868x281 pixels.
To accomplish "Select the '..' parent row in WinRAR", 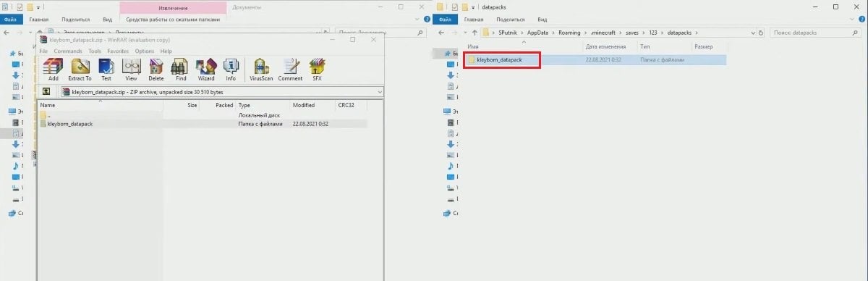I will point(48,115).
